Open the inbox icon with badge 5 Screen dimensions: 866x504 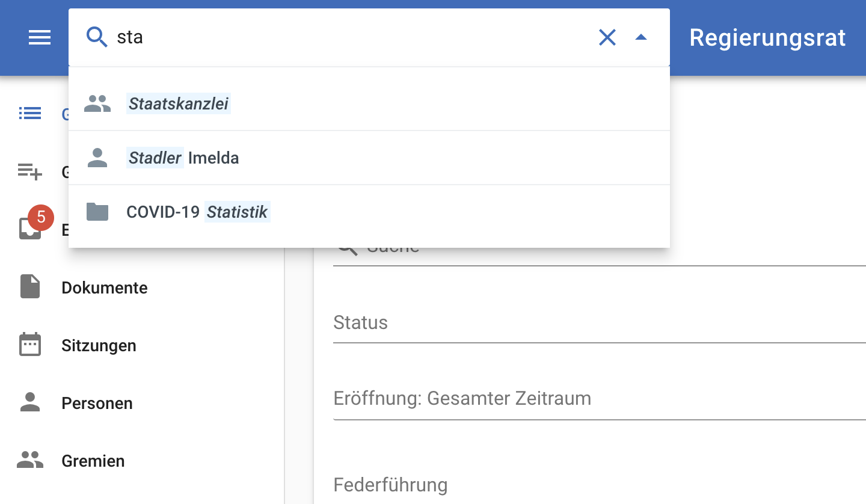tap(30, 230)
